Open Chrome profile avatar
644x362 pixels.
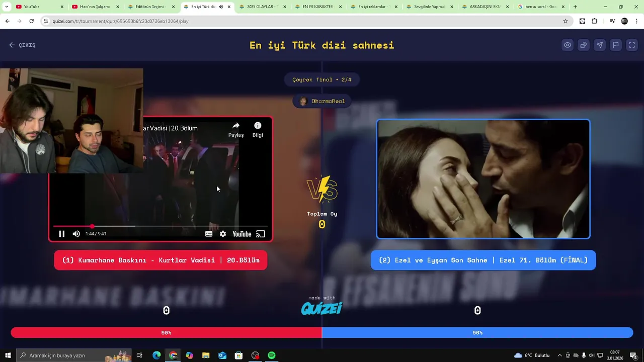click(x=624, y=21)
